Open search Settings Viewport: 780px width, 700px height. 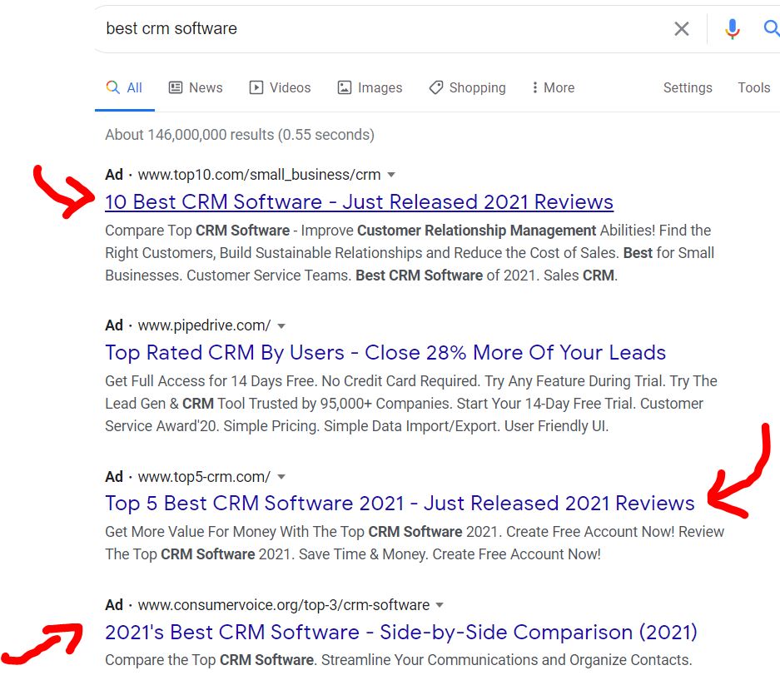(688, 88)
